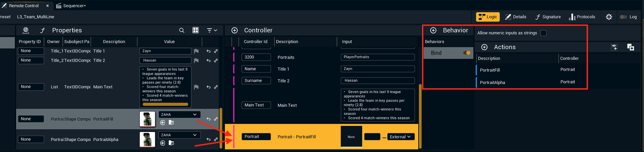Click the add Behavior plus icon
The width and height of the screenshot is (644, 152).
pyautogui.click(x=433, y=30)
